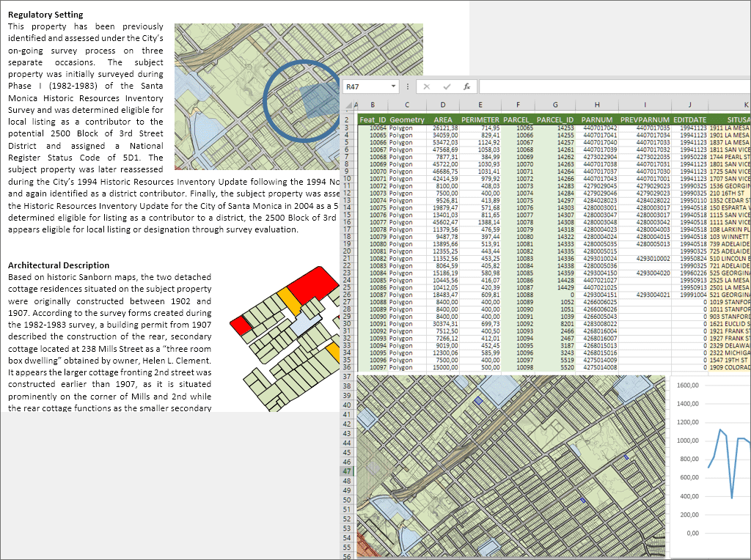This screenshot has width=751, height=560.
Task: Click the Architectural Description heading in document
Action: click(x=59, y=265)
